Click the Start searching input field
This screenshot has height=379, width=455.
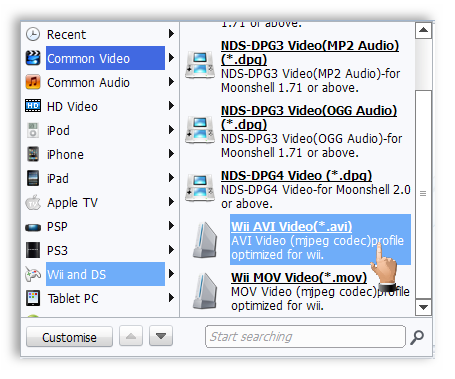305,337
